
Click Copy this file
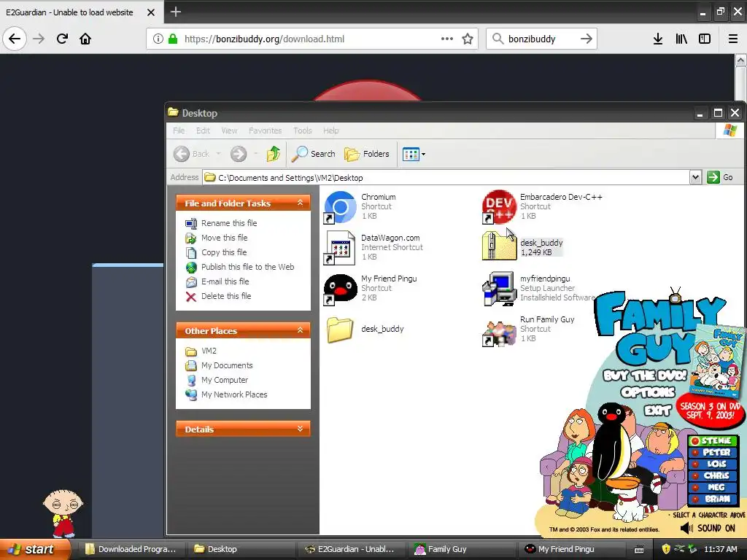tap(224, 252)
